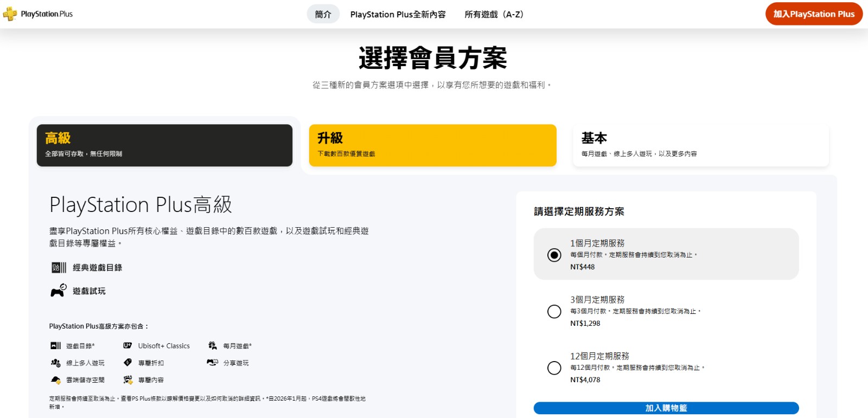Click the 分享遊玩 share play icon
Screen dimensions: 868x418
[213, 362]
